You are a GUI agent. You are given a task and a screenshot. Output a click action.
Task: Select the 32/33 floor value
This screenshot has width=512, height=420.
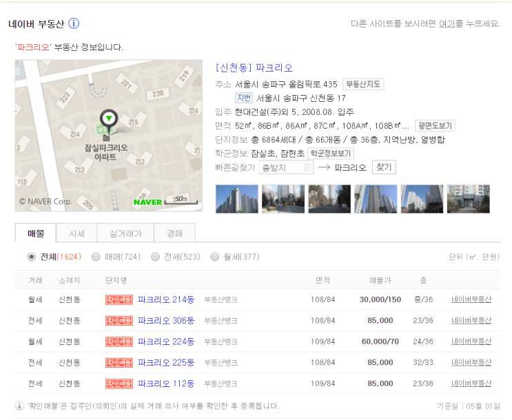423,363
